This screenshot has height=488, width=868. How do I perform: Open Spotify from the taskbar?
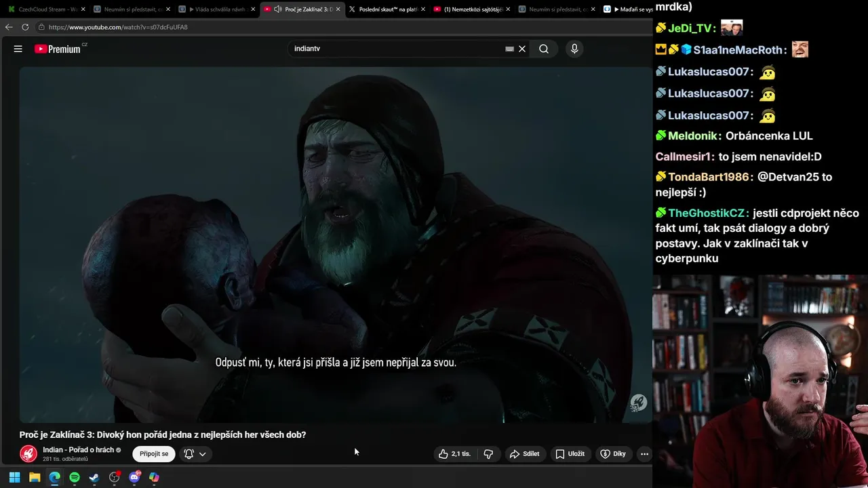pos(75,477)
